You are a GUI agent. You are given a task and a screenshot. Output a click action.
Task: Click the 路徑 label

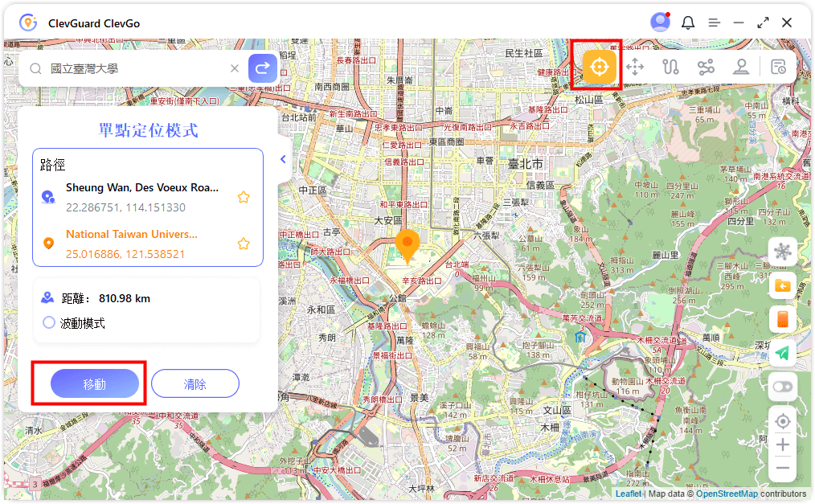click(52, 166)
